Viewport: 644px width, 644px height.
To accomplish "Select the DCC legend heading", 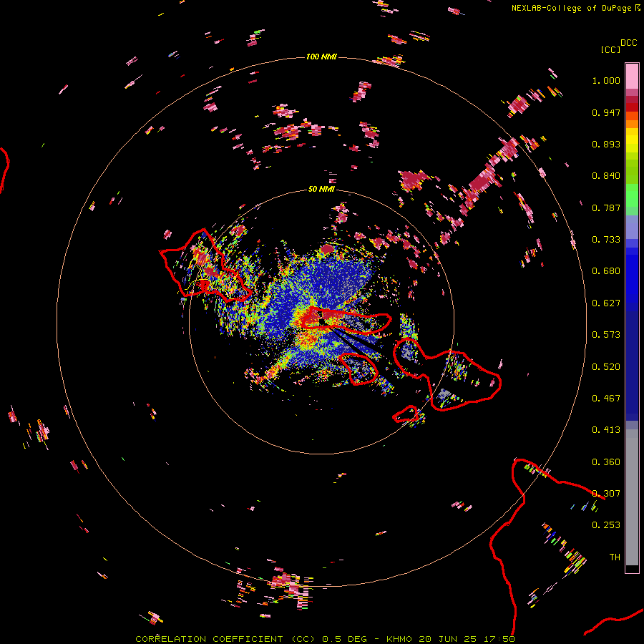I will click(x=628, y=43).
